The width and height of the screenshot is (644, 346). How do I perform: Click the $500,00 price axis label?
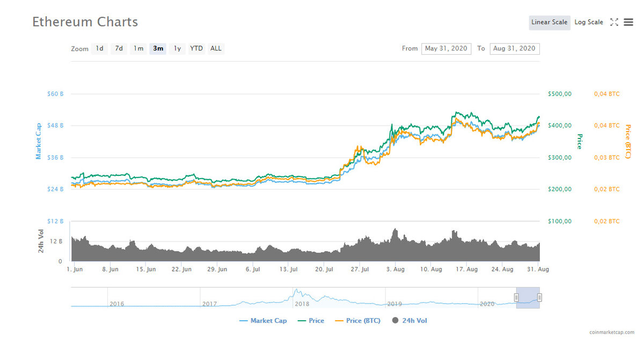(x=560, y=94)
